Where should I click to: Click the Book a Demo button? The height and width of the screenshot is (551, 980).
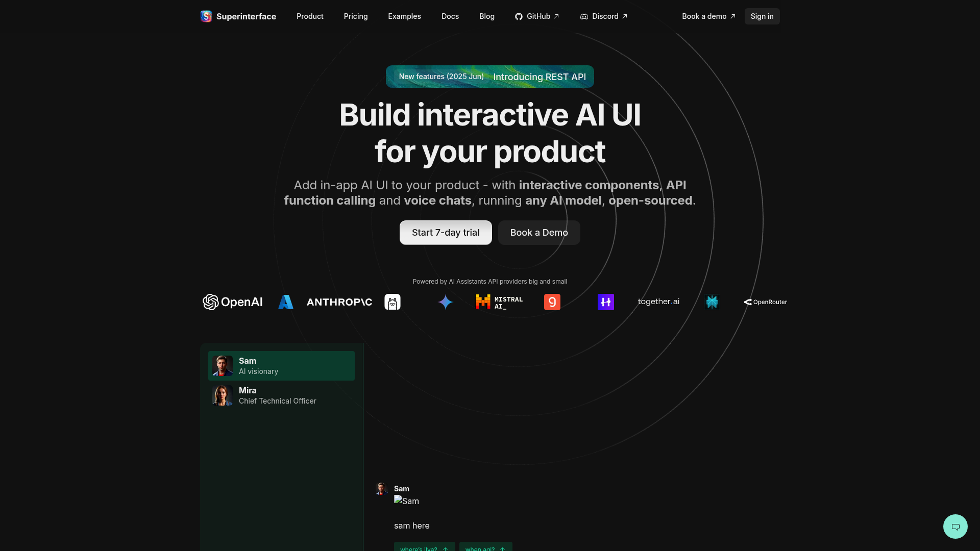pos(538,232)
